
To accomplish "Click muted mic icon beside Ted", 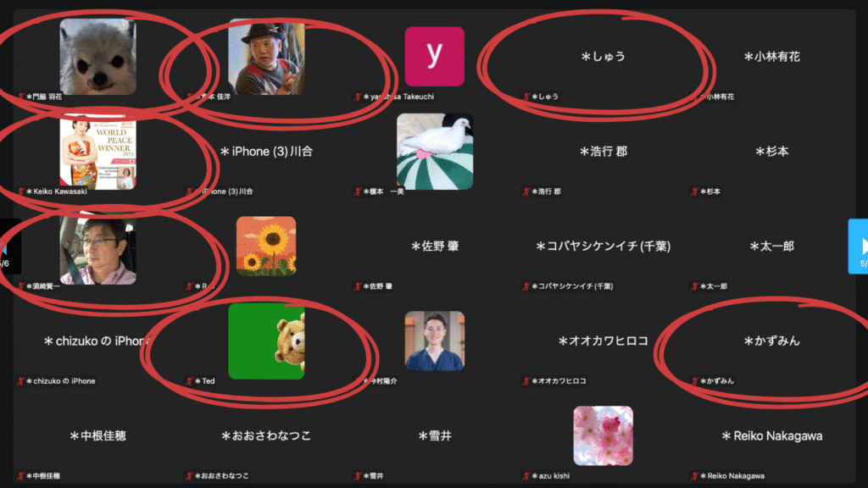I will pos(189,381).
